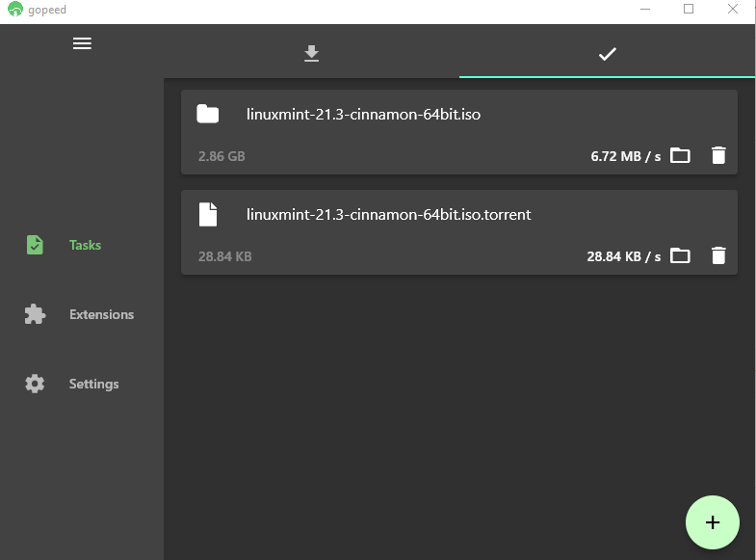Maximize the gopeed window
This screenshot has width=756, height=560.
689,10
